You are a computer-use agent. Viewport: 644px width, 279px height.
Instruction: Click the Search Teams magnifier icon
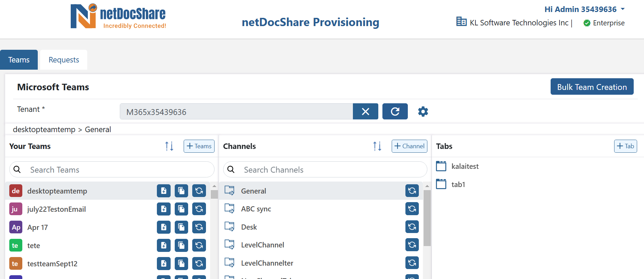(17, 170)
